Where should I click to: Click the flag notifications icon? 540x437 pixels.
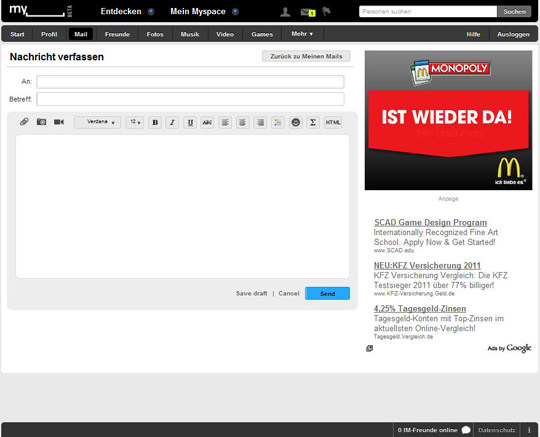click(x=326, y=12)
